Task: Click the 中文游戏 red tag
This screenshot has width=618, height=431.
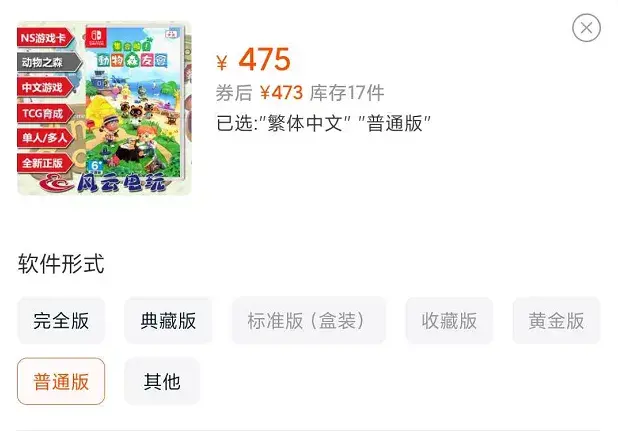Action: pyautogui.click(x=46, y=87)
